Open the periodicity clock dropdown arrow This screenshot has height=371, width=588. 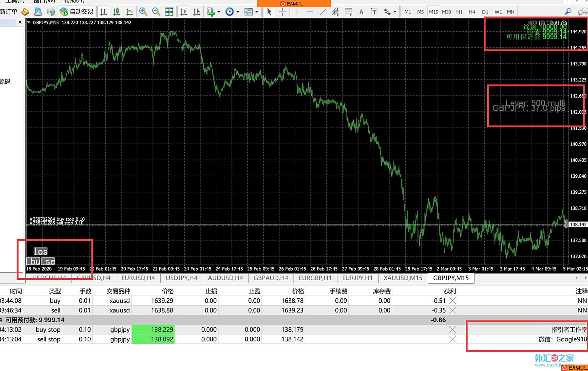coord(238,12)
